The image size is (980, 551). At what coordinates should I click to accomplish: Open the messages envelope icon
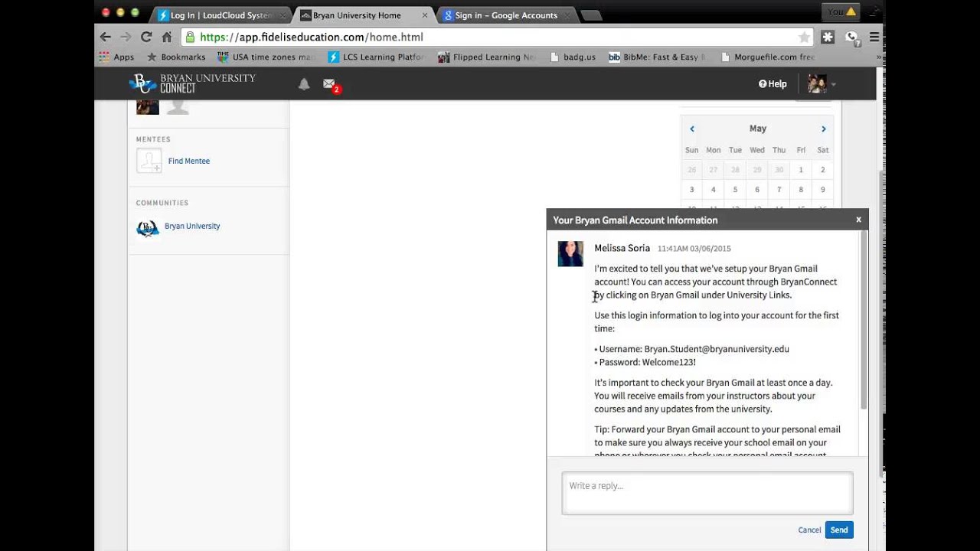329,84
